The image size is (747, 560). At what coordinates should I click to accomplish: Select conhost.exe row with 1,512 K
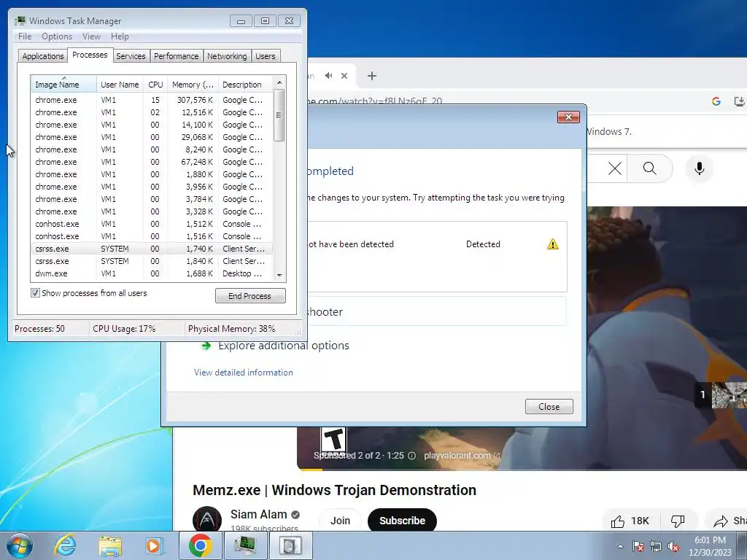pos(152,224)
